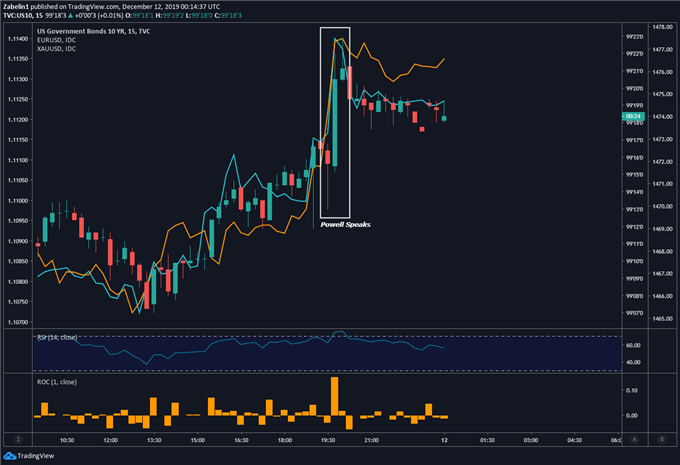
Task: Click the 1.11400 EURUSD price level
Action: (18, 39)
